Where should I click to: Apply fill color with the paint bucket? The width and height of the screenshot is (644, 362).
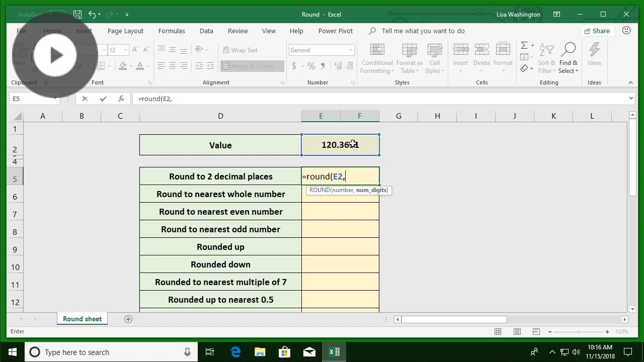click(123, 66)
